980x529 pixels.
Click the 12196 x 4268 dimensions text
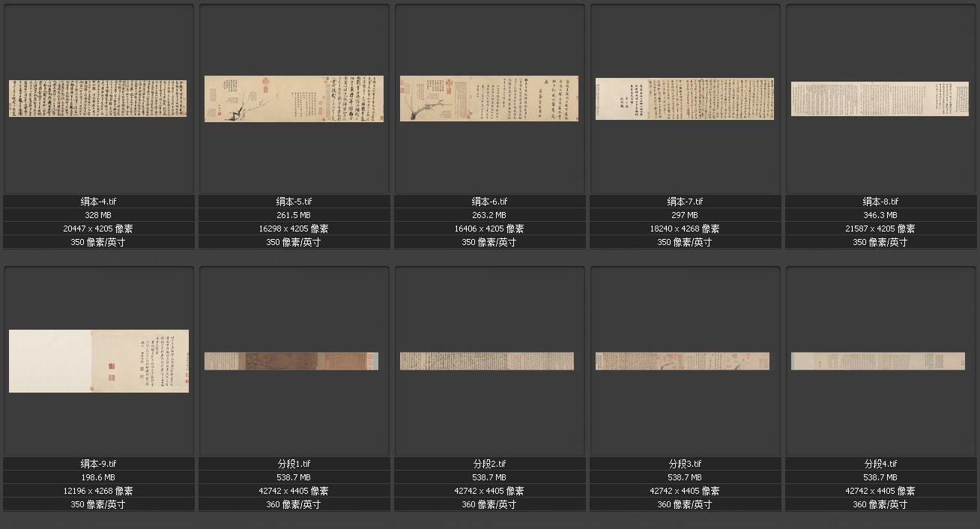99,491
